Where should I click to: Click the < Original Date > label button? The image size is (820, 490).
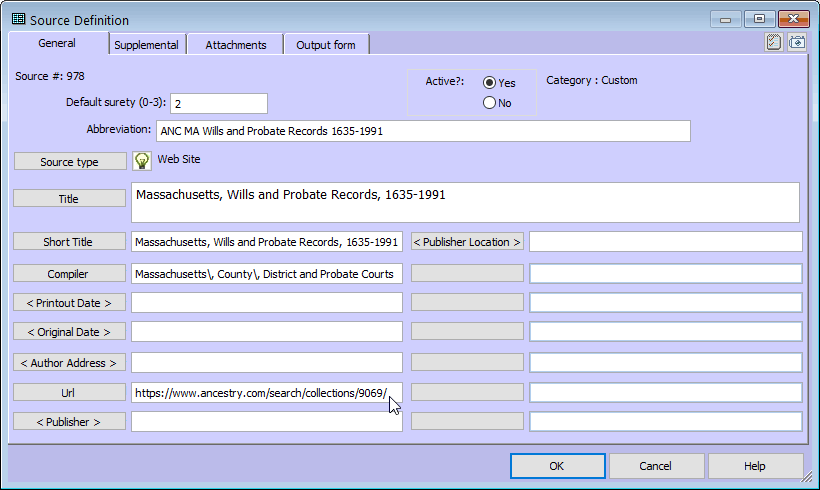[69, 332]
